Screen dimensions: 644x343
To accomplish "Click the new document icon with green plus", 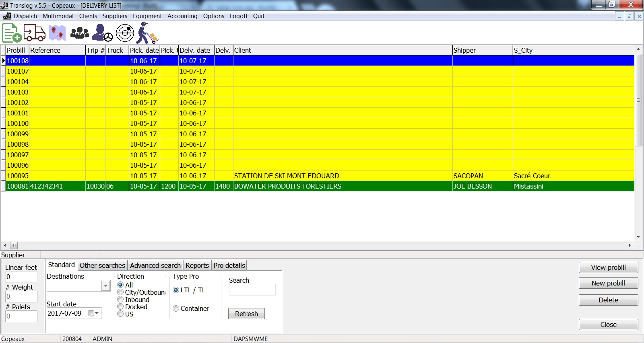I will click(12, 33).
